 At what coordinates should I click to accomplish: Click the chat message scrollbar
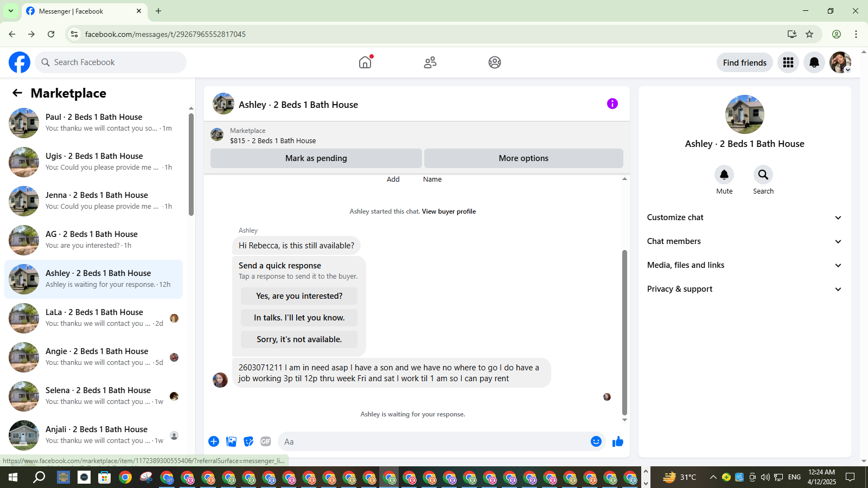624,332
